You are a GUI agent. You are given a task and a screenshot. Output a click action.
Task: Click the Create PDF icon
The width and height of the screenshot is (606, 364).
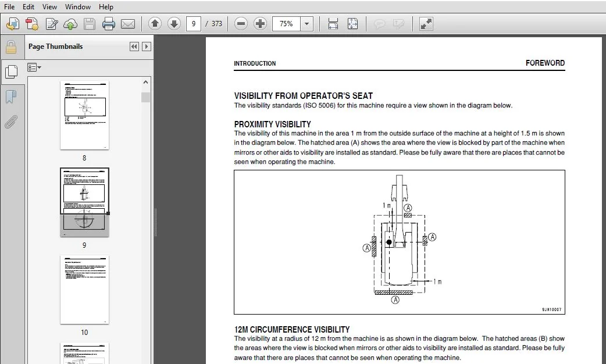(32, 24)
